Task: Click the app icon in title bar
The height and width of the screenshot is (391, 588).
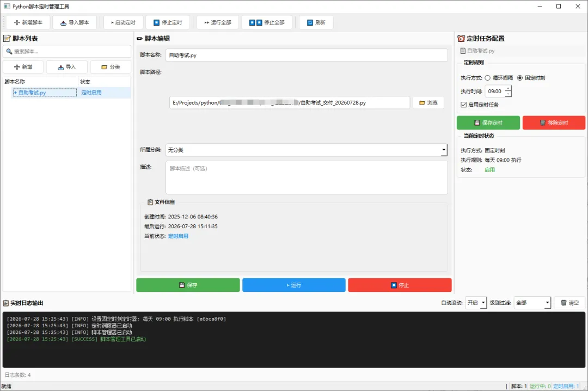Action: pyautogui.click(x=7, y=7)
